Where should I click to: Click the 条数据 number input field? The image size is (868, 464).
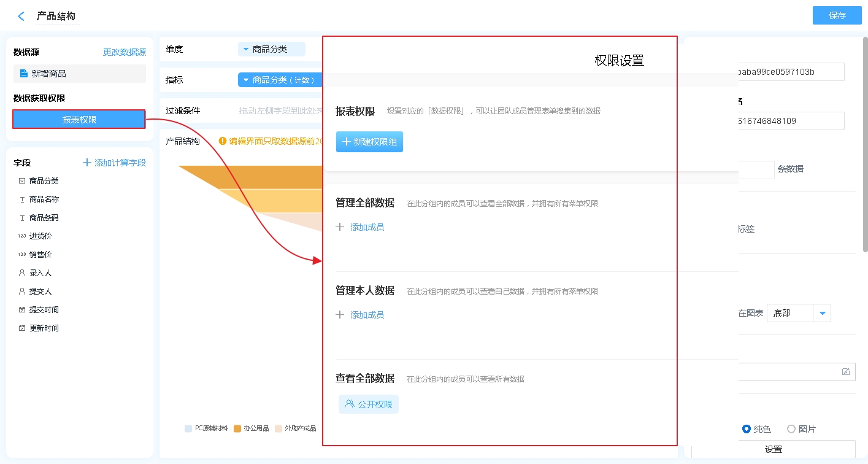click(756, 169)
